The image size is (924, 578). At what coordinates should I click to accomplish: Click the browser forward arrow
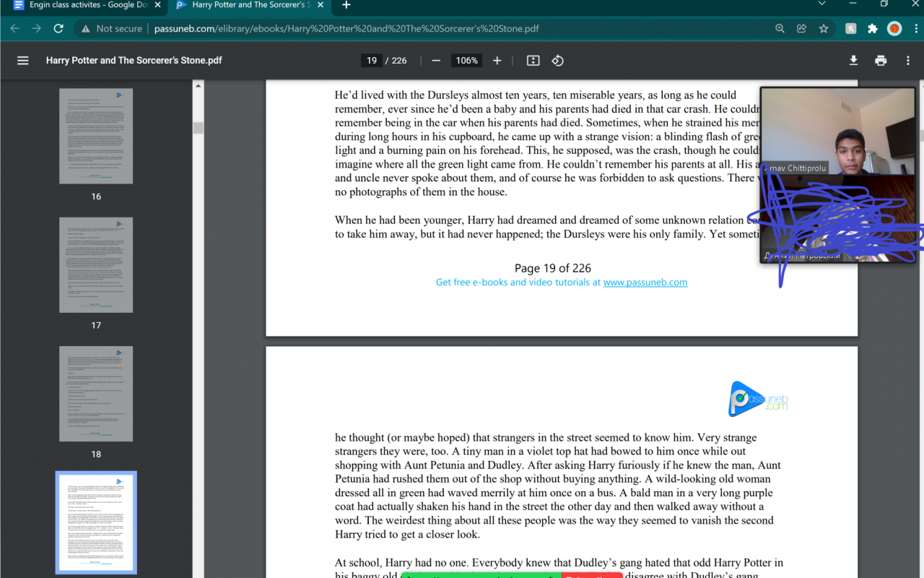point(37,29)
